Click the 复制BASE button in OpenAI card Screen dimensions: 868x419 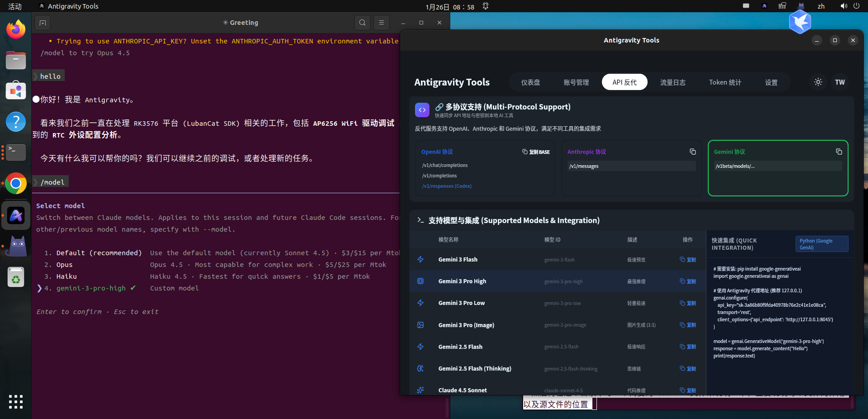pyautogui.click(x=536, y=152)
